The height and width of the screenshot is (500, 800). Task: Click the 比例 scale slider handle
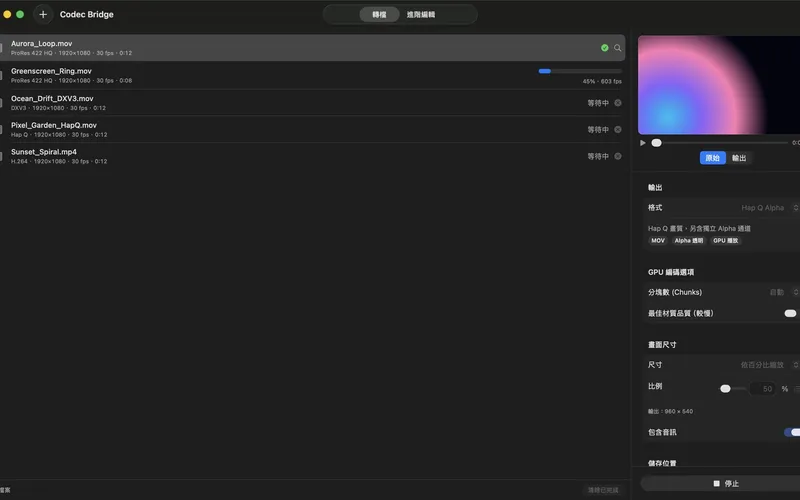click(725, 389)
